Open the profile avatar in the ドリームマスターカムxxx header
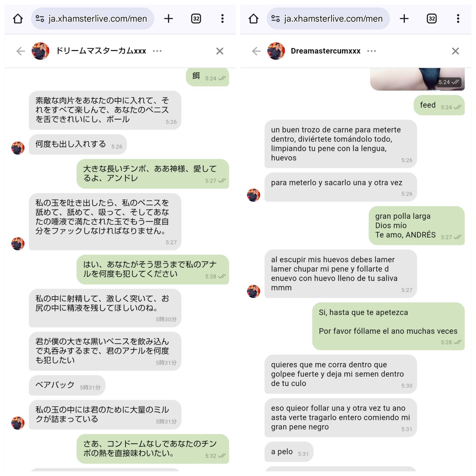 tap(40, 51)
